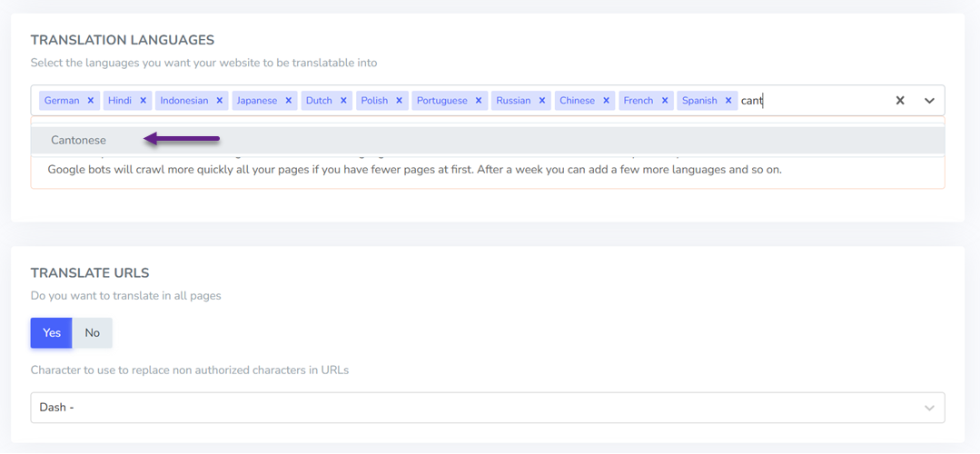Remove the Dutch language tag

click(343, 101)
